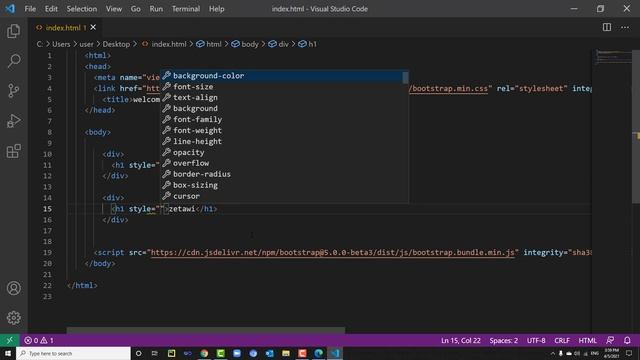Open the Windows Start menu
Screen dimensions: 640x360
pos(8,353)
